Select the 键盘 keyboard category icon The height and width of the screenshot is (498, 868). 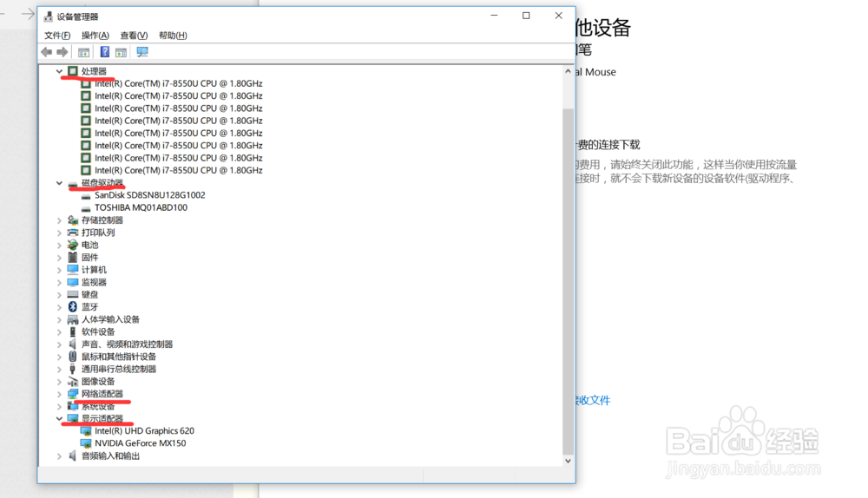pyautogui.click(x=73, y=294)
